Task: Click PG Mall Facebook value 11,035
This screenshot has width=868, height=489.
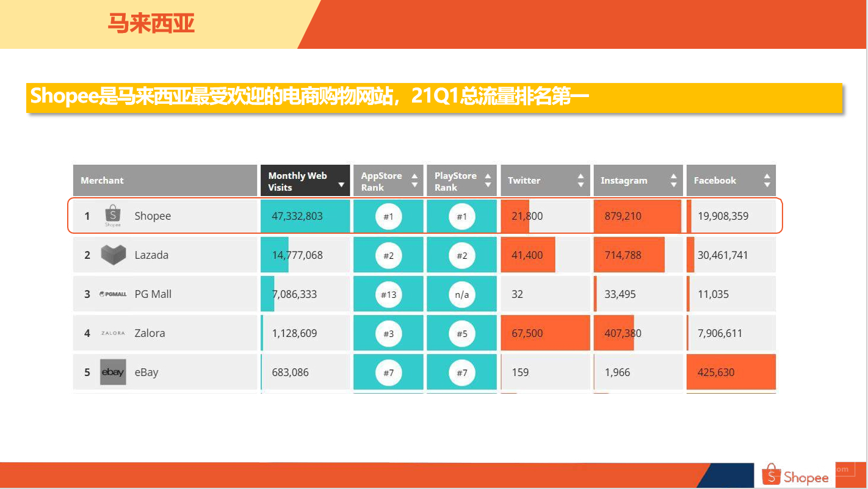Action: tap(713, 294)
